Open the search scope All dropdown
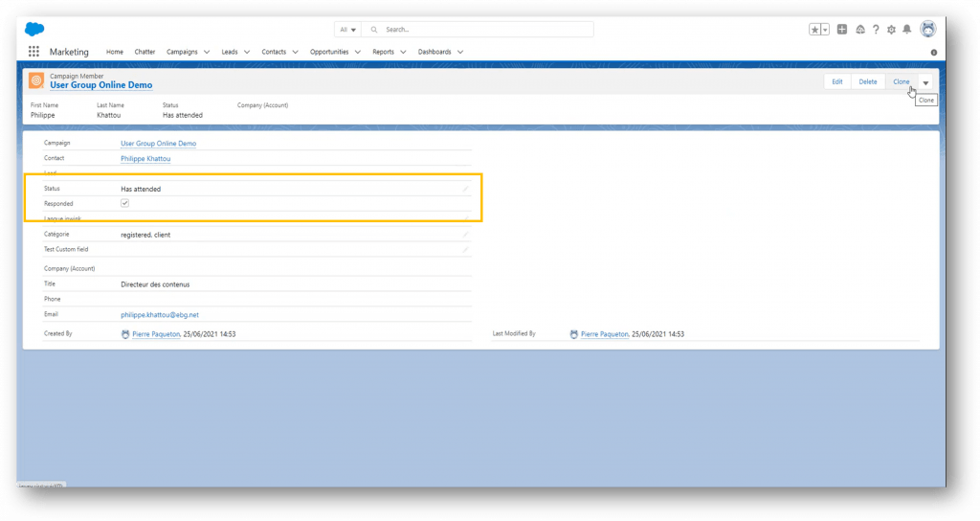This screenshot has width=980, height=521. (348, 30)
